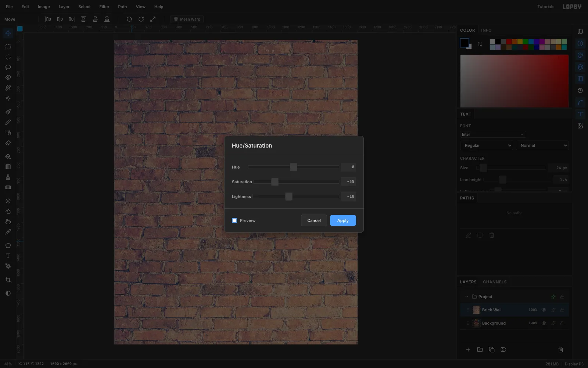
Task: Apply the Hue/Saturation adjustment
Action: coord(343,220)
